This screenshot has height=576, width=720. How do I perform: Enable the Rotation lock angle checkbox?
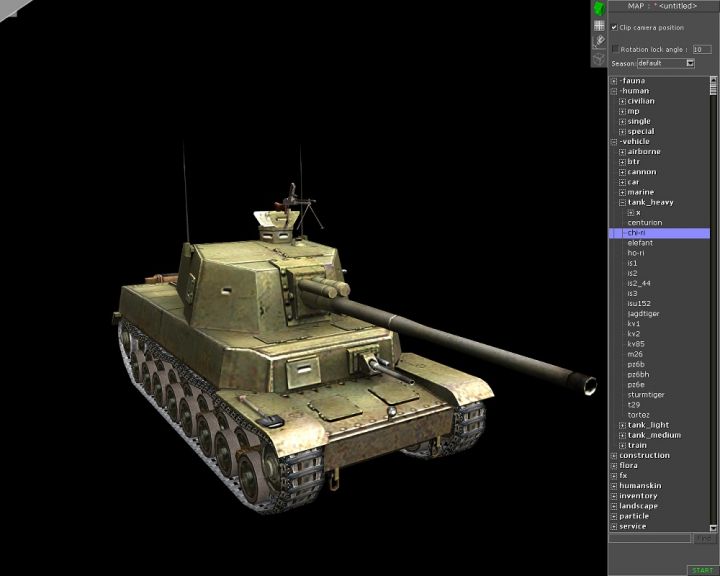(615, 48)
